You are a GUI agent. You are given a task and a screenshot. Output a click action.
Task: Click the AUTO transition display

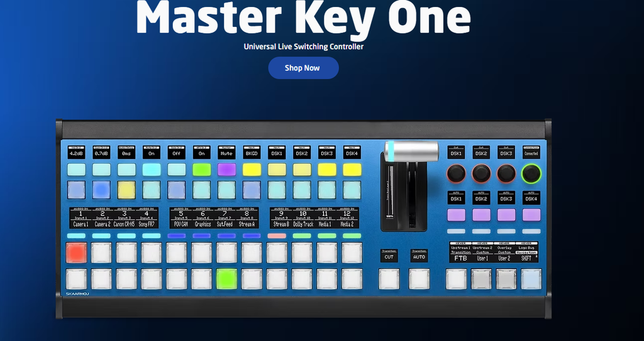click(419, 257)
